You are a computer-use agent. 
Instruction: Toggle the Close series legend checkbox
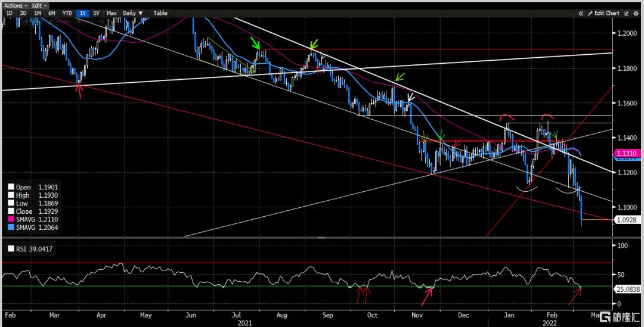click(11, 211)
